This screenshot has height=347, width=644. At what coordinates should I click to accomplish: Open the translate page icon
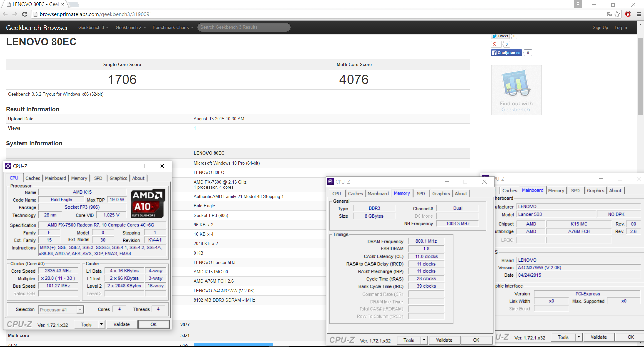point(609,14)
